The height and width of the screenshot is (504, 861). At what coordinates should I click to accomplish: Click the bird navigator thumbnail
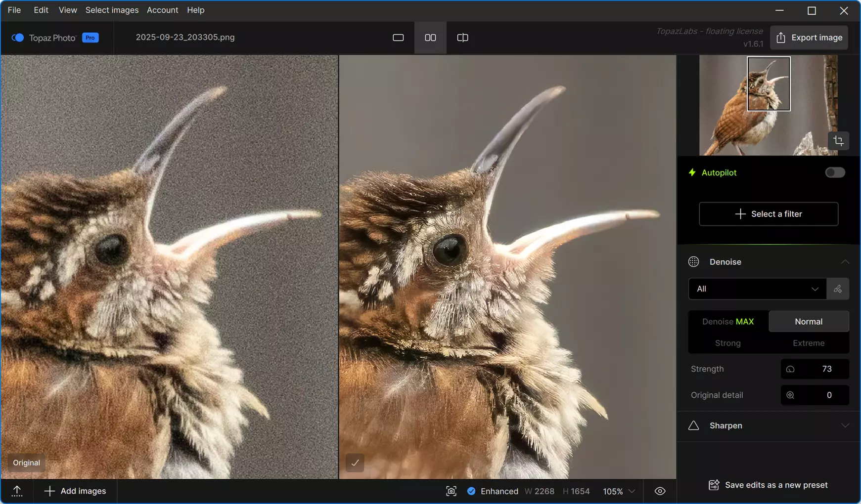769,105
